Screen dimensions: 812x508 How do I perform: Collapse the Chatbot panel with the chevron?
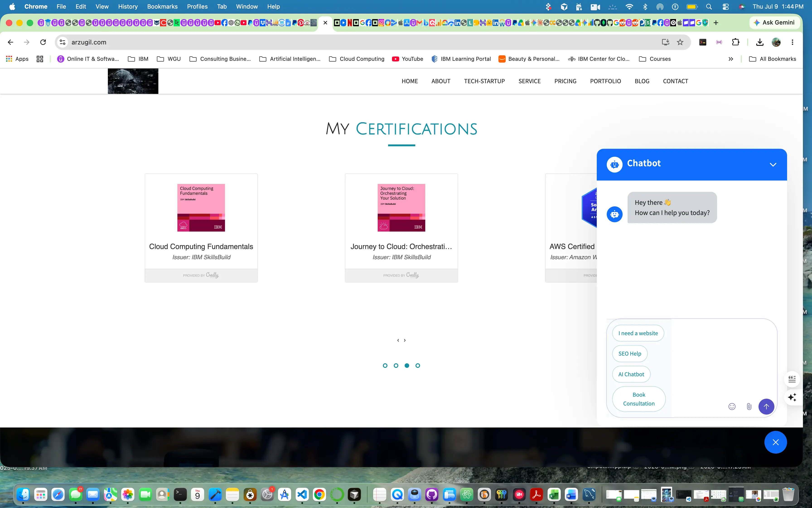coord(773,165)
